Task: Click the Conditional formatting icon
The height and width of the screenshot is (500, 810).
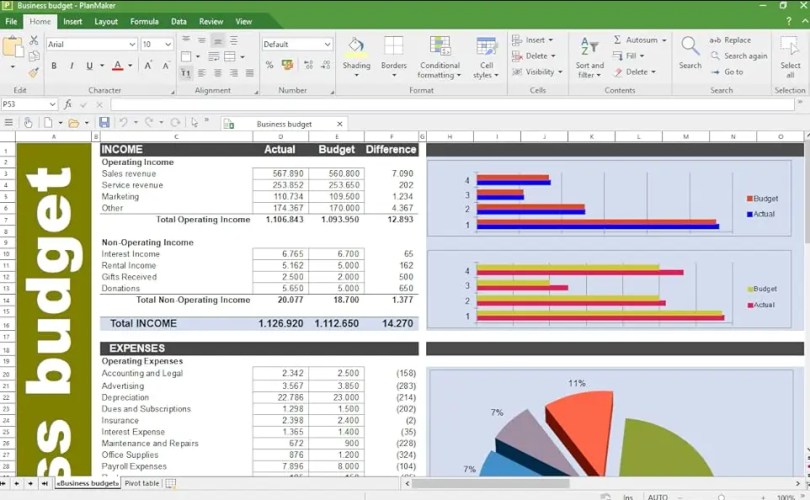Action: click(x=440, y=46)
